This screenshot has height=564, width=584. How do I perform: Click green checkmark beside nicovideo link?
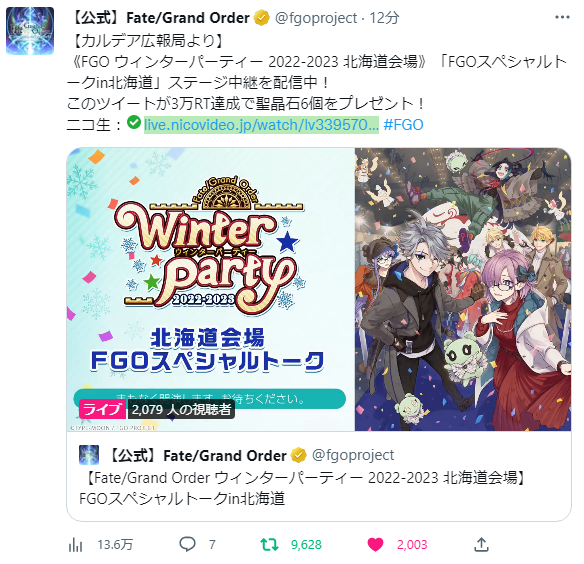[x=134, y=122]
